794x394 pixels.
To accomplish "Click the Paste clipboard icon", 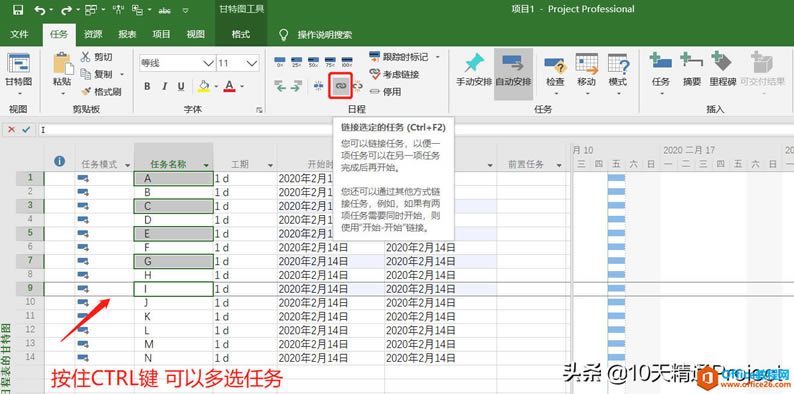I will coord(62,63).
